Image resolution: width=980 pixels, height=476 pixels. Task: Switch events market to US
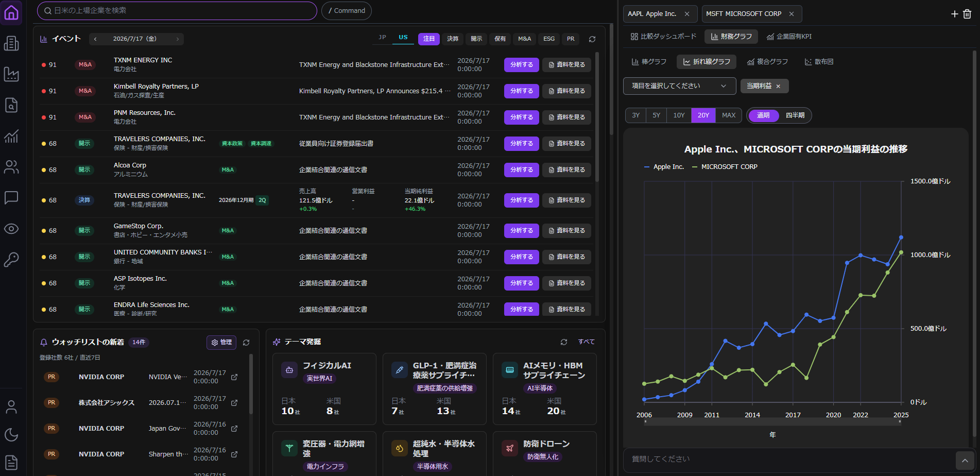coord(403,38)
